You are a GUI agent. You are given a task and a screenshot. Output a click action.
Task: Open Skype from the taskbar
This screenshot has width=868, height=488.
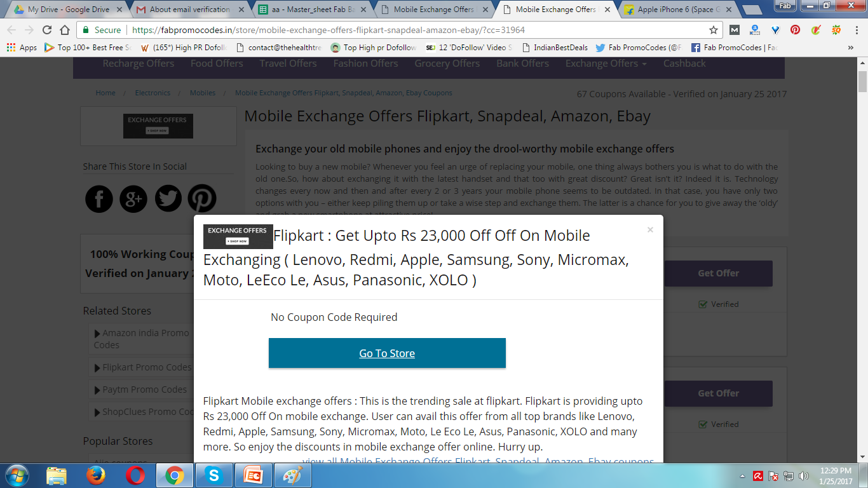point(214,475)
